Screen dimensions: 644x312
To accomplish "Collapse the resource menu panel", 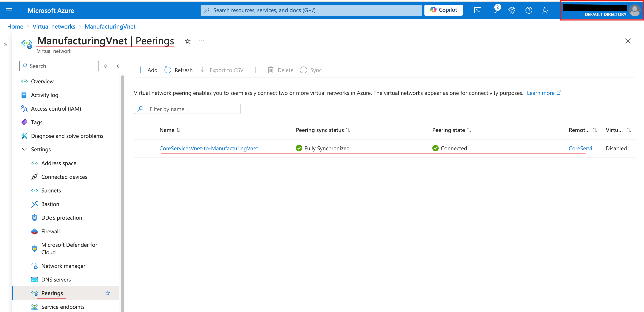I will (119, 66).
